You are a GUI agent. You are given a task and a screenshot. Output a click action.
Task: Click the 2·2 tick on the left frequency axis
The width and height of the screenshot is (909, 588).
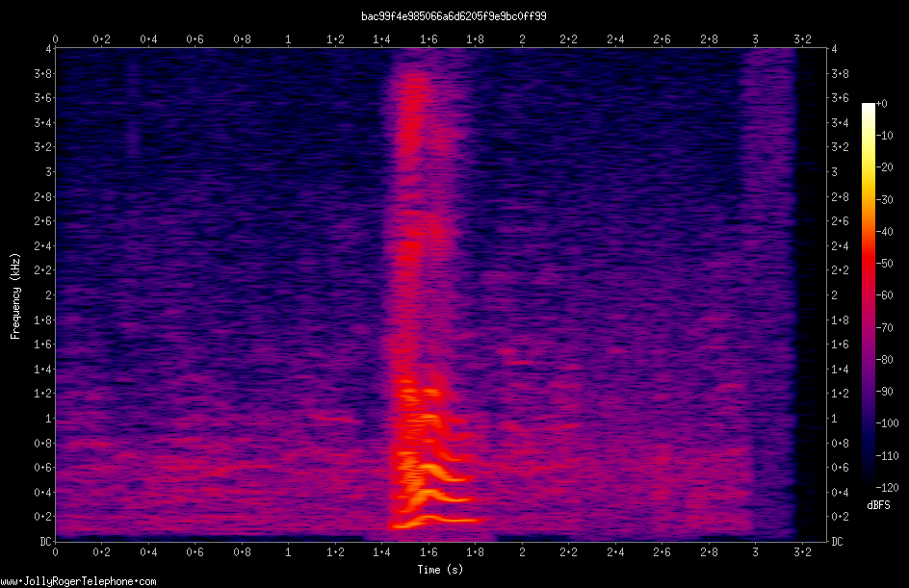[x=43, y=270]
